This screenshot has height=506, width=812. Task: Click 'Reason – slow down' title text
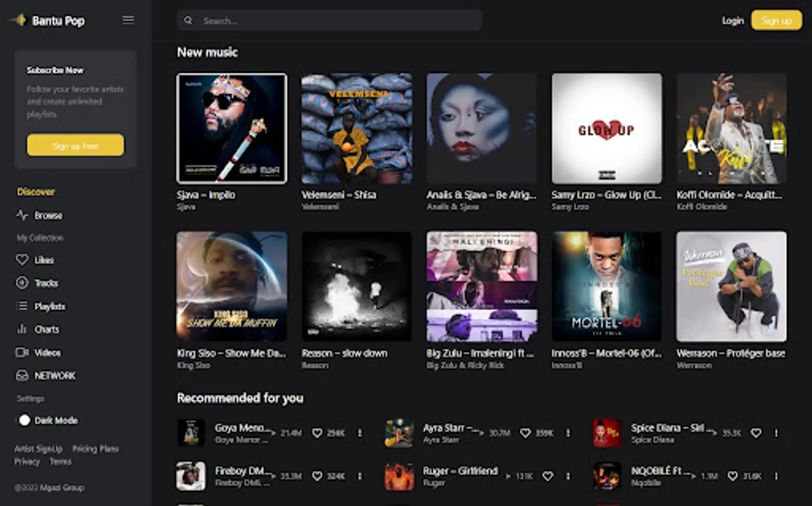tap(344, 353)
